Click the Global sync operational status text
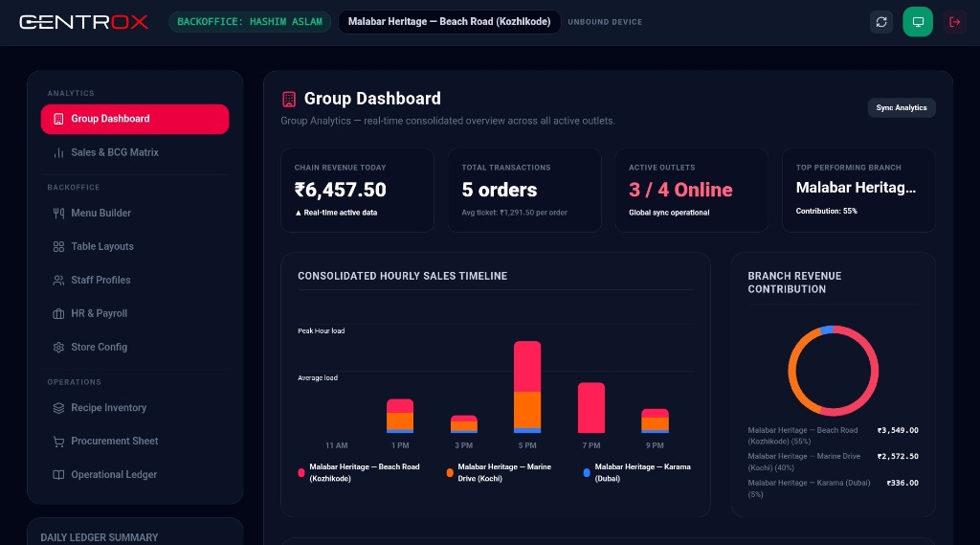The height and width of the screenshot is (545, 980). click(x=669, y=213)
